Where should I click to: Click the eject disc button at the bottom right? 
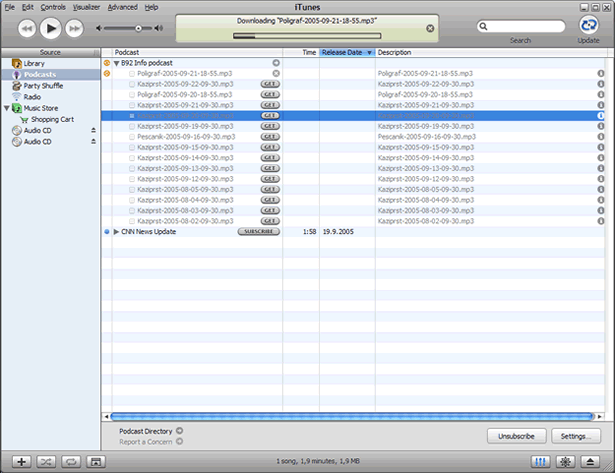pyautogui.click(x=590, y=462)
